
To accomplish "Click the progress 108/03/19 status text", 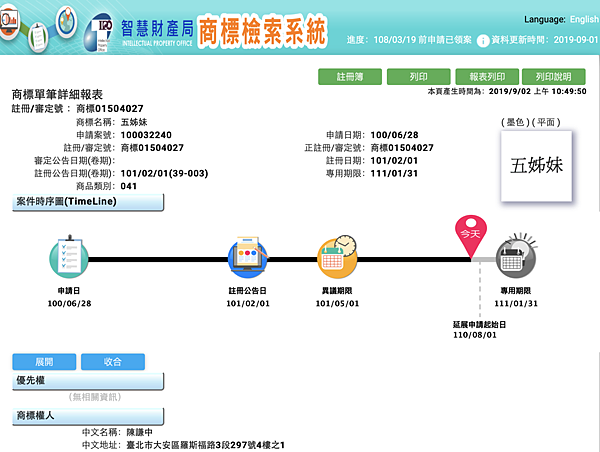I will coord(409,40).
